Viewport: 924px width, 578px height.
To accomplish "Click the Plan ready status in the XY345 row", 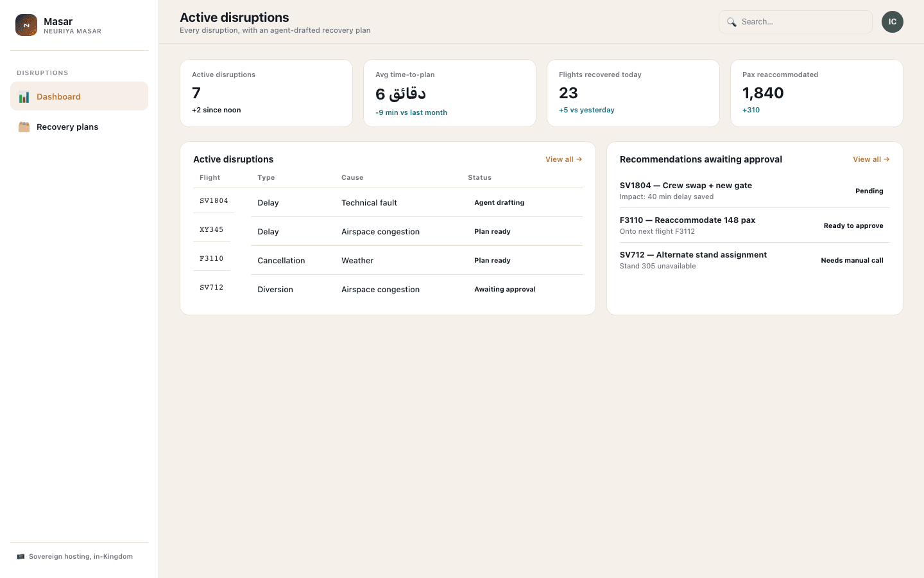I will click(x=492, y=231).
